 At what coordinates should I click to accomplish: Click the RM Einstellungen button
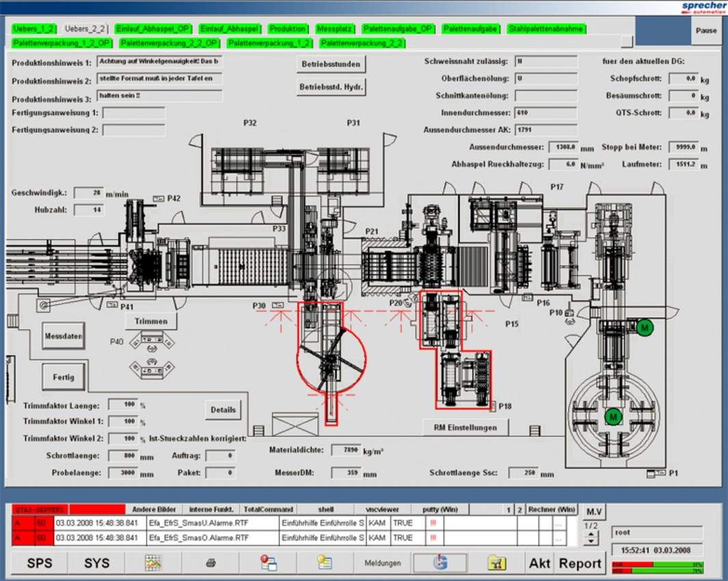point(466,428)
